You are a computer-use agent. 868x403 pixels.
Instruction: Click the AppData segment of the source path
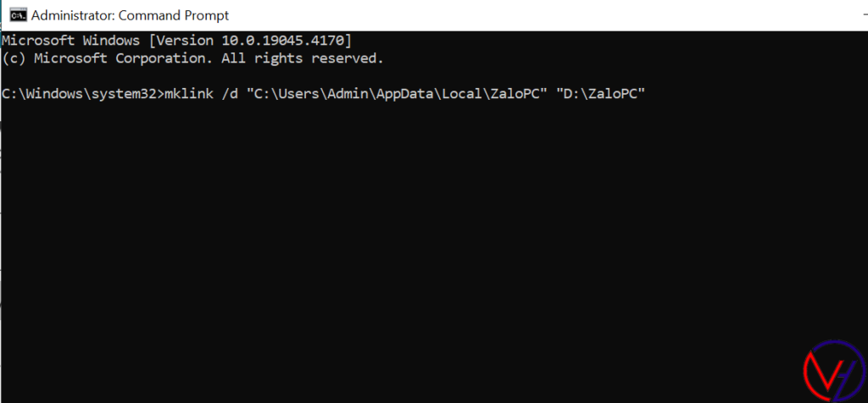[402, 94]
